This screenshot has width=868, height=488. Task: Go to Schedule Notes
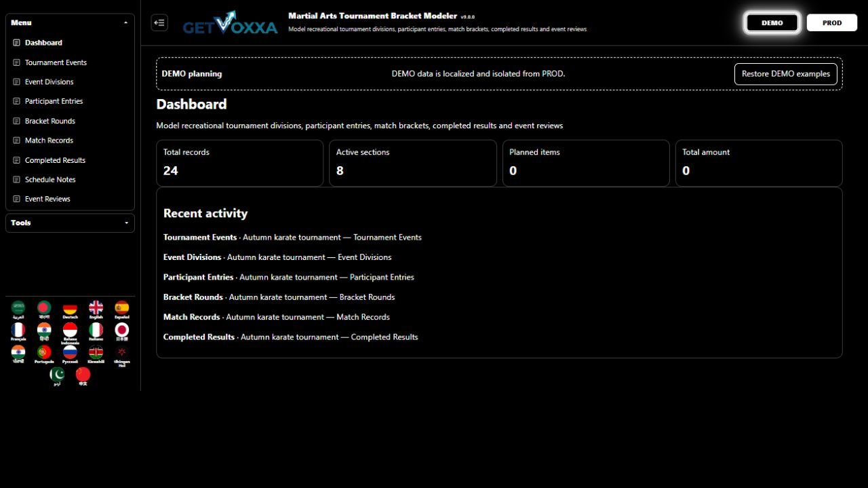click(x=70, y=180)
